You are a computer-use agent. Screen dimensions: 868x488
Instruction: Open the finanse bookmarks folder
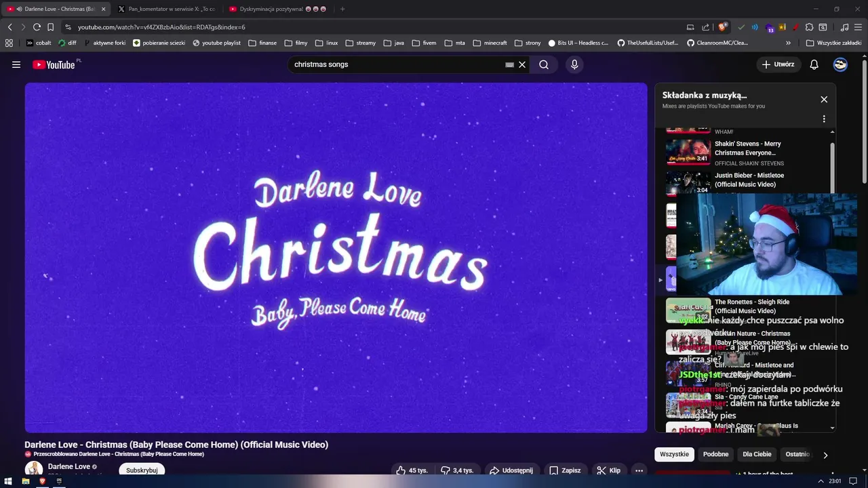coord(262,43)
